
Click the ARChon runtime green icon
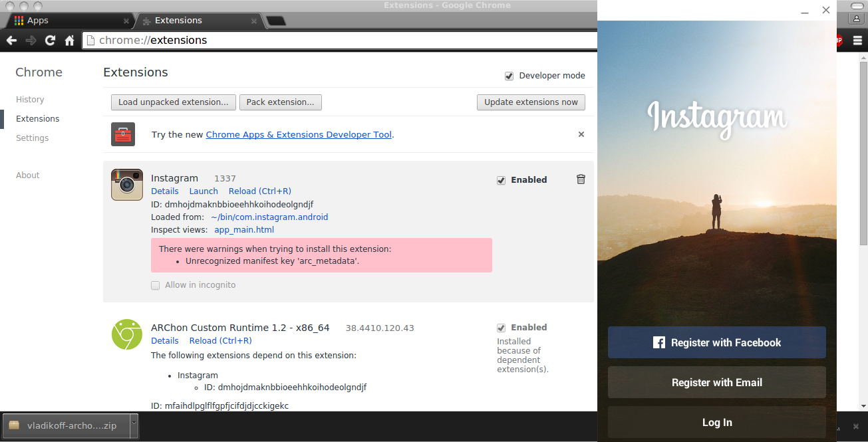pyautogui.click(x=127, y=334)
